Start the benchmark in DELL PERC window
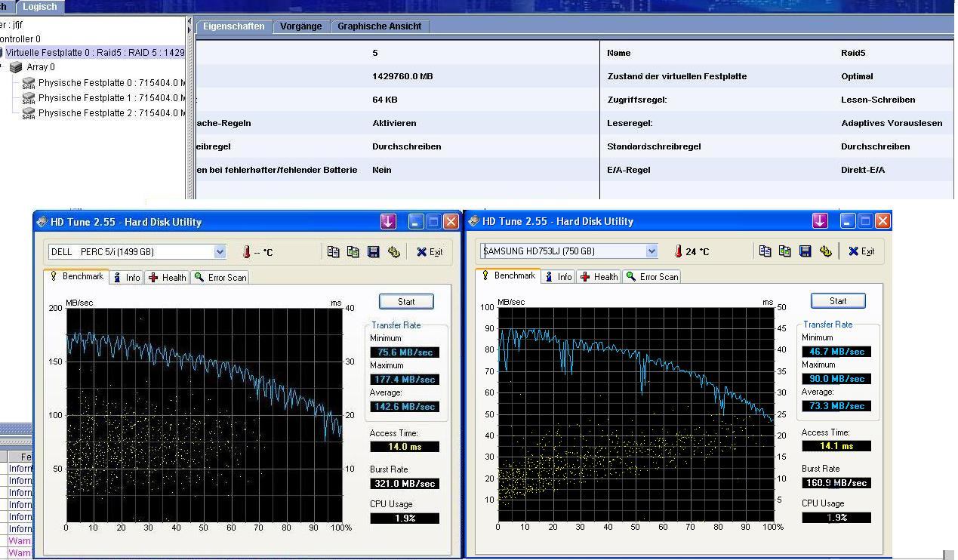Image resolution: width=958 pixels, height=560 pixels. [x=406, y=302]
